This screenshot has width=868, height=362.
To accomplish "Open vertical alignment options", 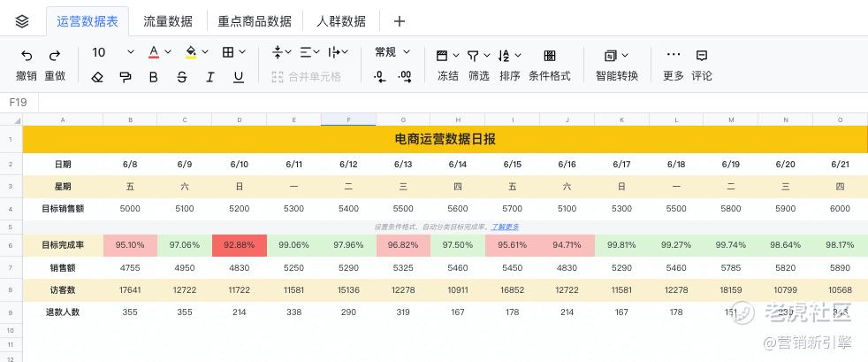I will pyautogui.click(x=282, y=52).
